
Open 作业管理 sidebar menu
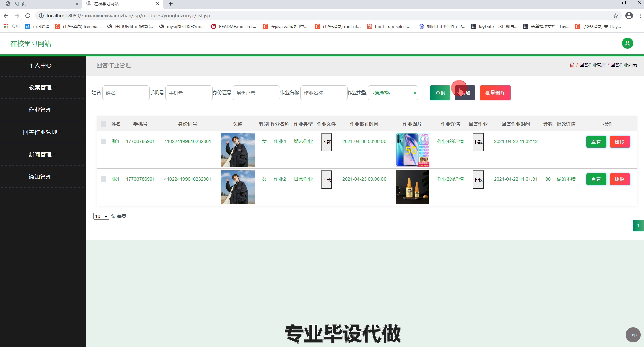[x=40, y=110]
